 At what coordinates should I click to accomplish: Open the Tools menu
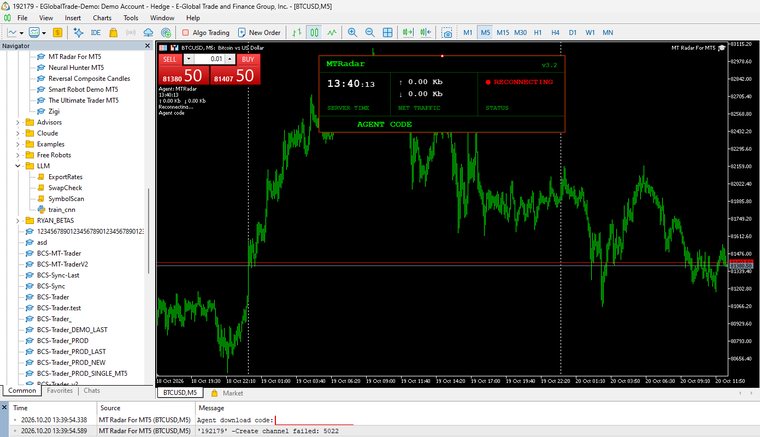[x=130, y=18]
